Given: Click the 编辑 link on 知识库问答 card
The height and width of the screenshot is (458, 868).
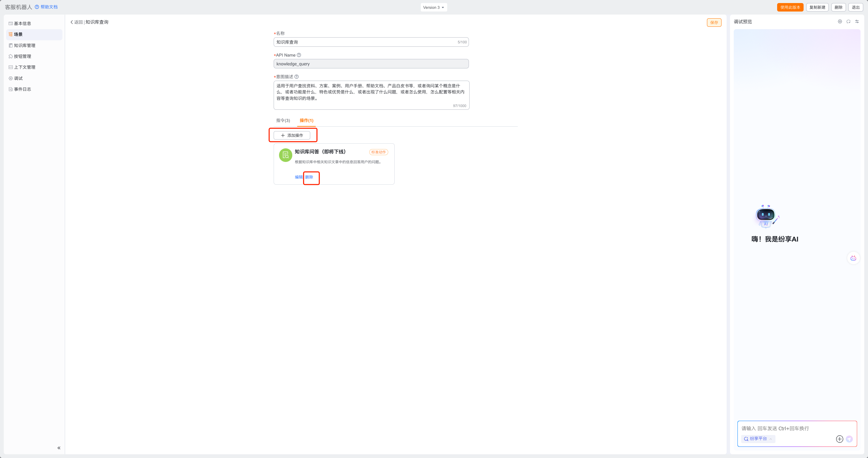Looking at the screenshot, I should point(298,177).
